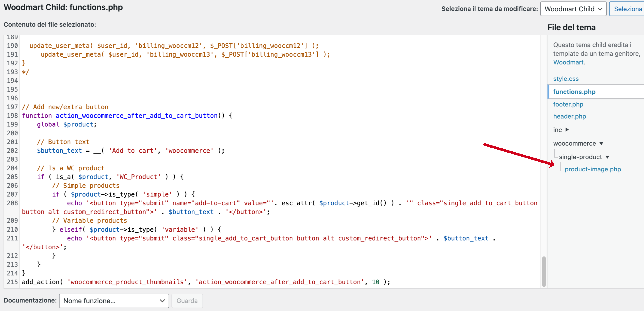The width and height of the screenshot is (644, 311).
Task: Click line number 208 in gutter
Action: pyautogui.click(x=12, y=203)
